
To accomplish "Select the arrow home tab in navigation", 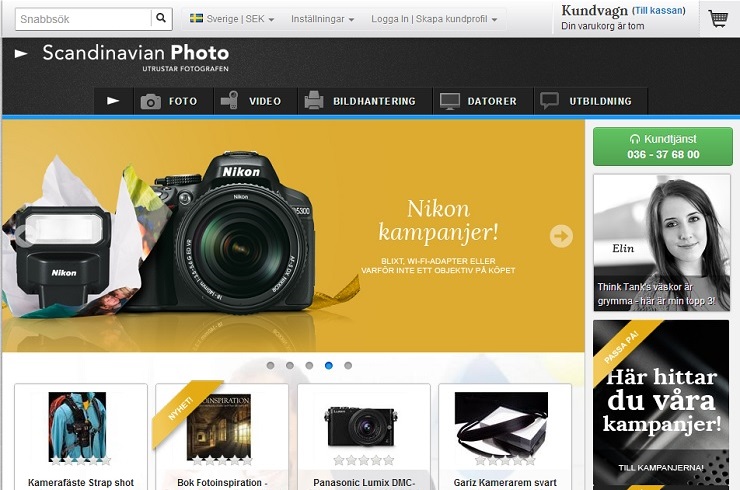I will click(x=113, y=101).
